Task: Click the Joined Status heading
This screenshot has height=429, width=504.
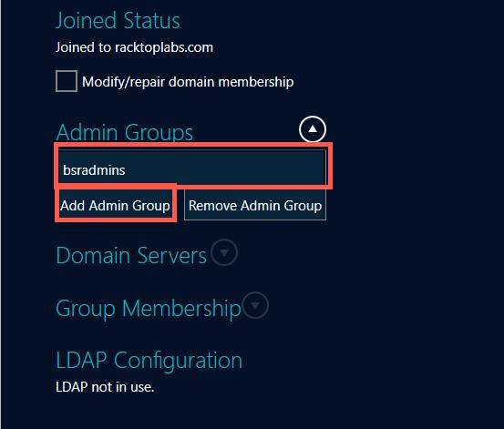Action: 118,21
